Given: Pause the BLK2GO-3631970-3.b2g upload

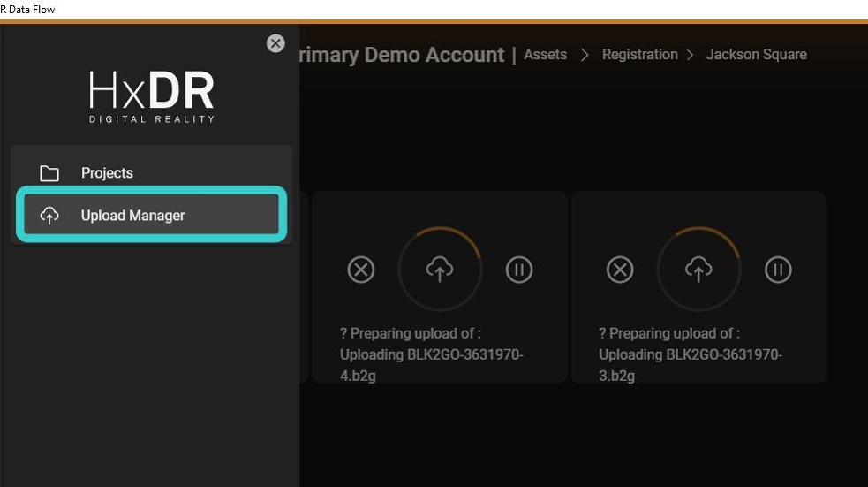Looking at the screenshot, I should [778, 270].
